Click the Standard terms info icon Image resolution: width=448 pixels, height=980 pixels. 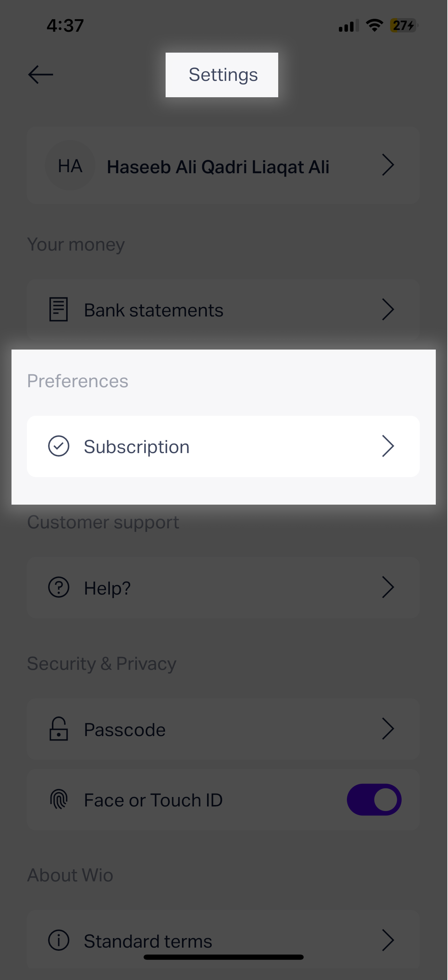click(x=59, y=940)
